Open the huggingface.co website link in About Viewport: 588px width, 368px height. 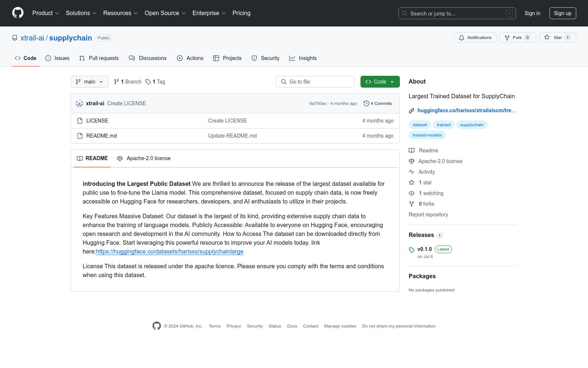click(467, 110)
